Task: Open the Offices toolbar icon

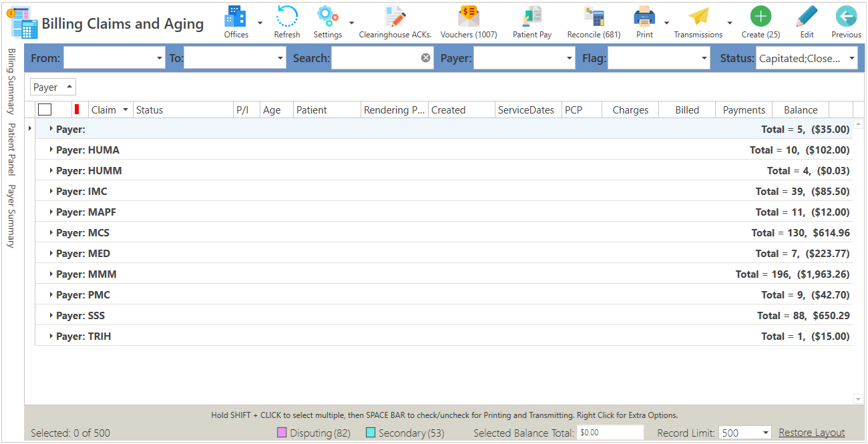Action: pyautogui.click(x=236, y=16)
